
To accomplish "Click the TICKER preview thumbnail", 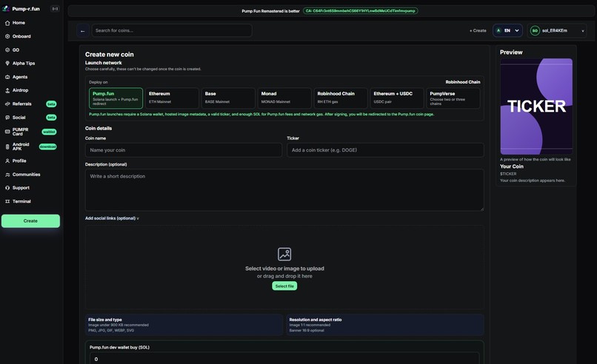I will 536,107.
